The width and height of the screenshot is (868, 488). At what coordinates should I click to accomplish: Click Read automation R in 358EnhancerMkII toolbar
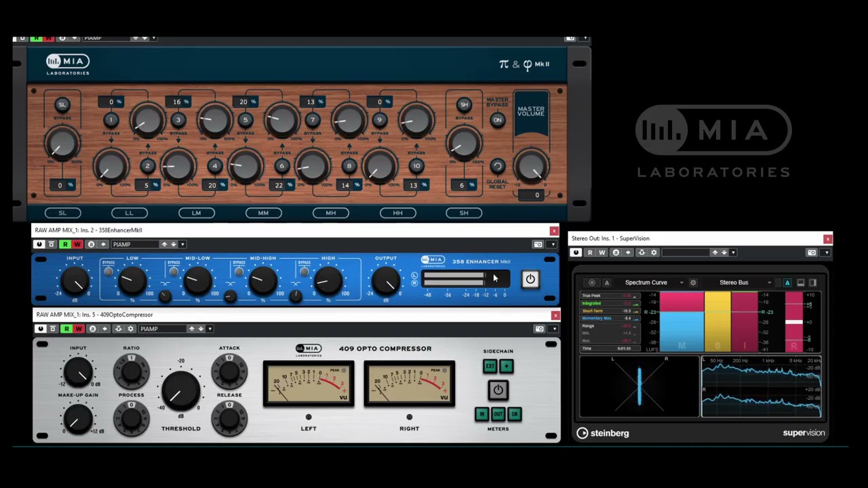[65, 244]
